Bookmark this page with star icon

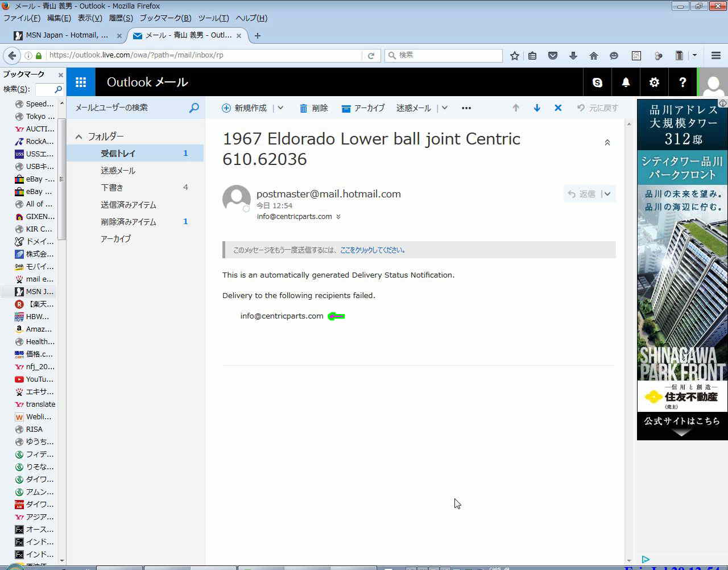[515, 56]
